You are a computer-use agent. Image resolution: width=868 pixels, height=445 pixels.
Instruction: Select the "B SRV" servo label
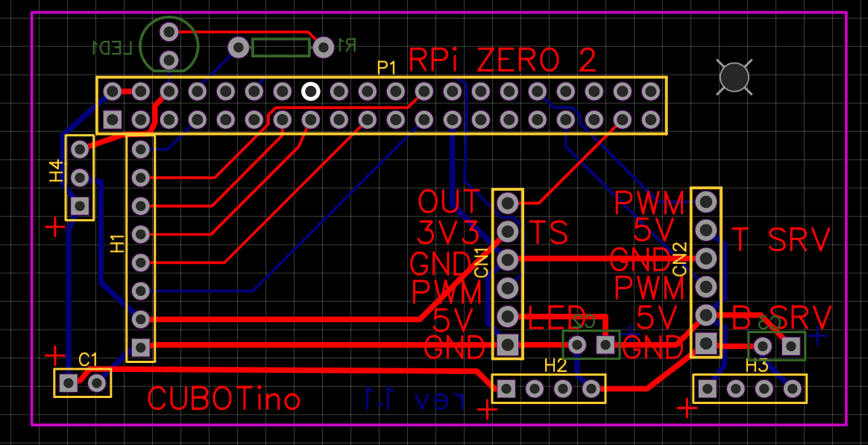[x=782, y=318]
